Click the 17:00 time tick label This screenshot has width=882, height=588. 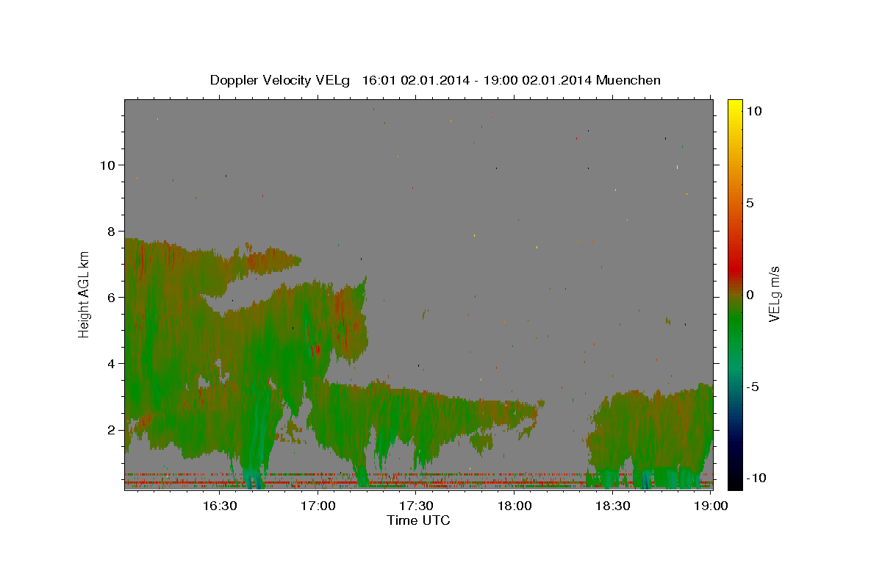point(318,506)
